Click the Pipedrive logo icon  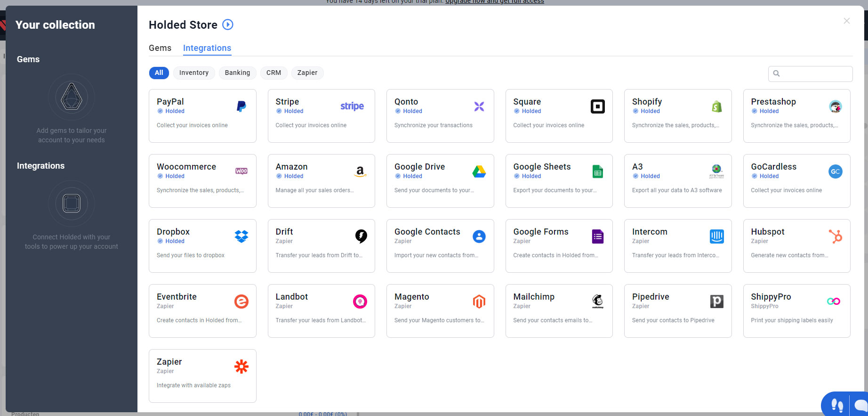pyautogui.click(x=717, y=302)
